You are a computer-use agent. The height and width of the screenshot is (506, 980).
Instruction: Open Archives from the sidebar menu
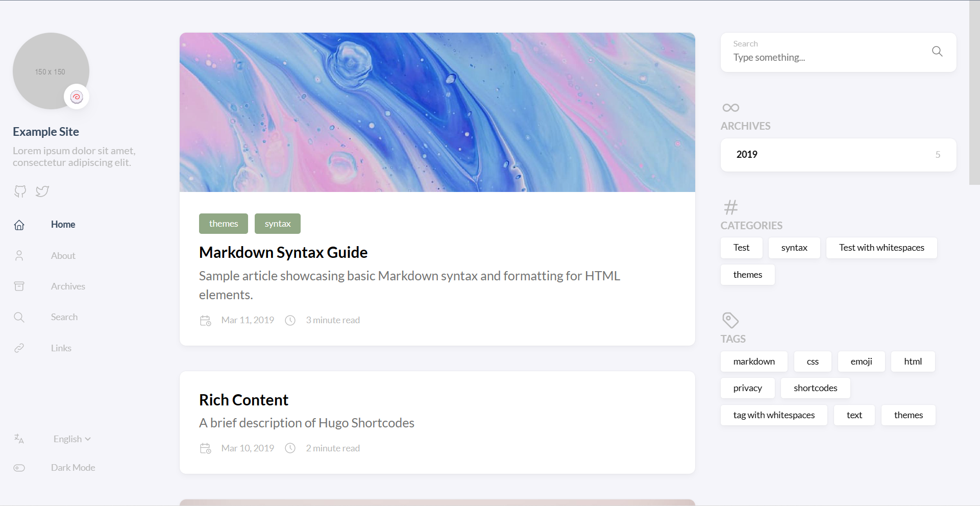(x=68, y=286)
